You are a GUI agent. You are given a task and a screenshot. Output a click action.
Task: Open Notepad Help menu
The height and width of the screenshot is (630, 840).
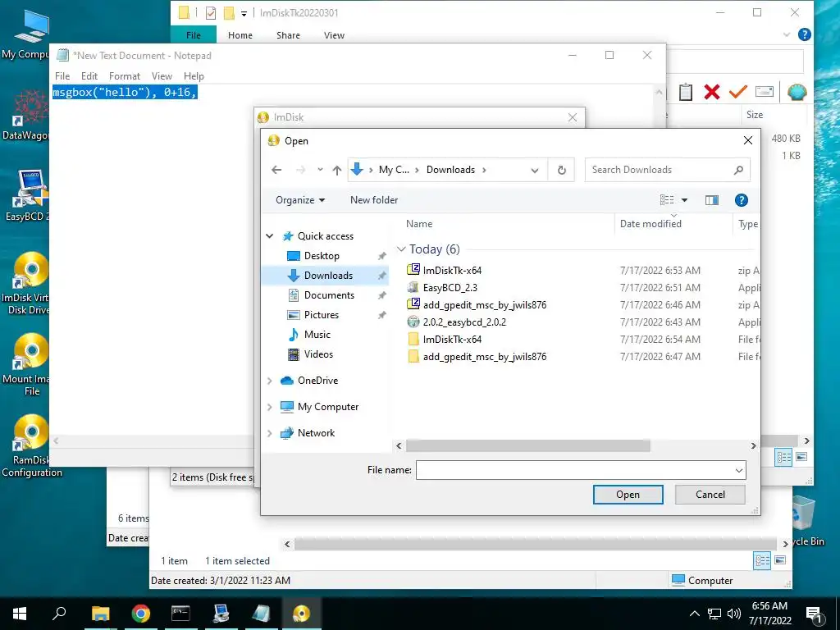tap(194, 76)
